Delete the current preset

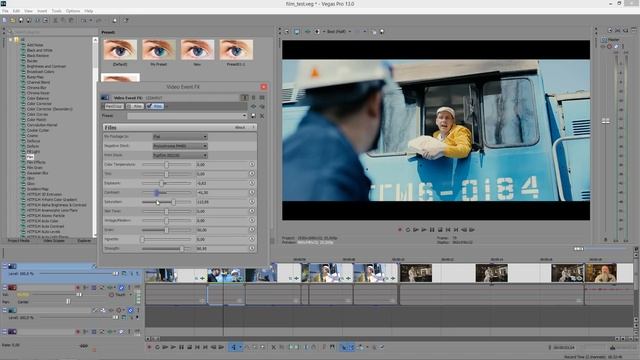pyautogui.click(x=262, y=116)
